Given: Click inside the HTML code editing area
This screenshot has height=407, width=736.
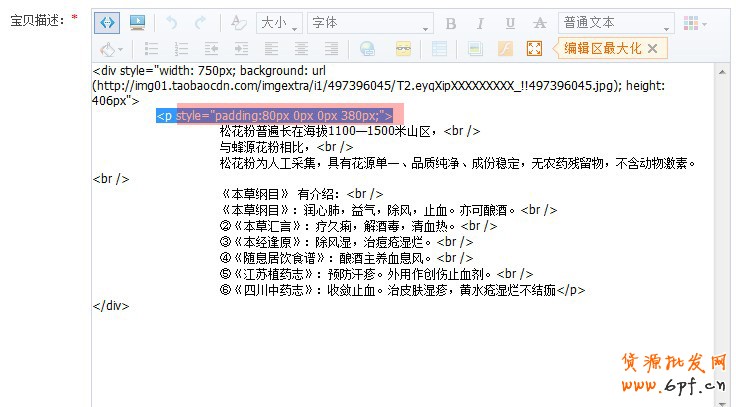Looking at the screenshot, I should click(400, 340).
